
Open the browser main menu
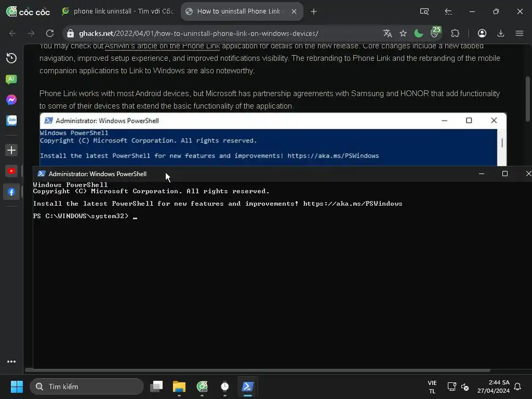519,33
